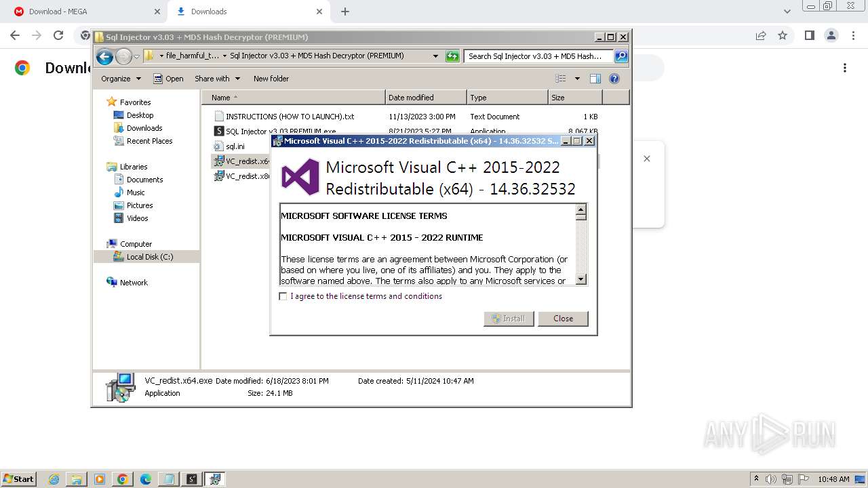Sort files by Name column
This screenshot has width=868, height=488.
294,98
